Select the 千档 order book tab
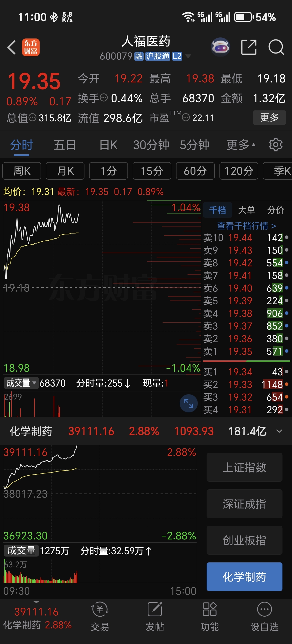Viewport: 292px width, 644px height. (217, 210)
